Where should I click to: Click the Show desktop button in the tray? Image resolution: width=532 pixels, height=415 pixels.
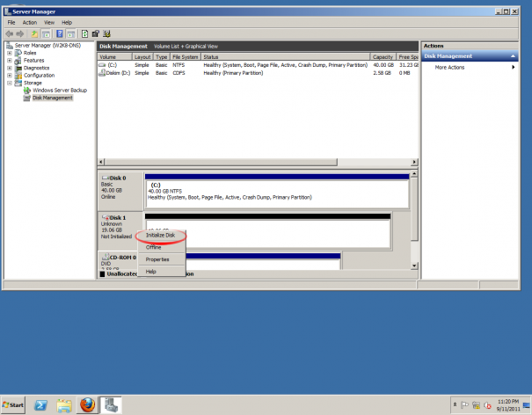pos(527,404)
